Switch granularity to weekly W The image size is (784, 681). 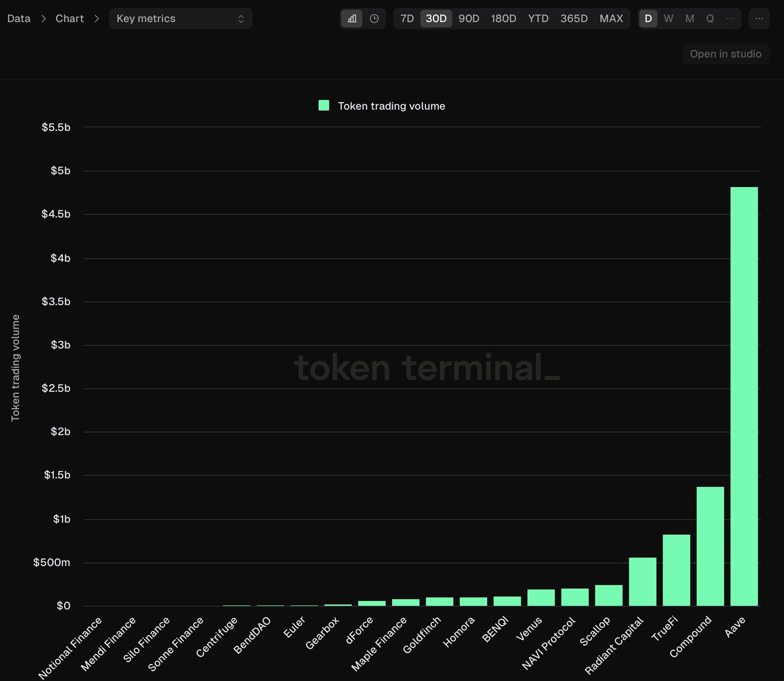[x=669, y=19]
